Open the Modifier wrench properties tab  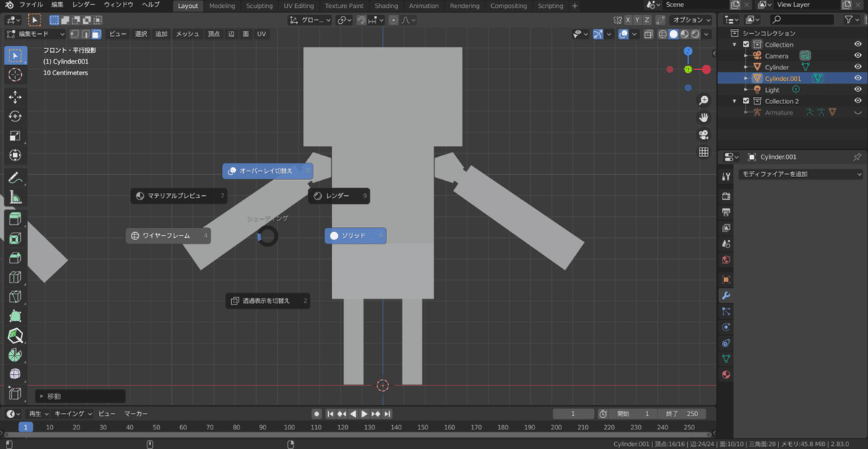tap(726, 296)
